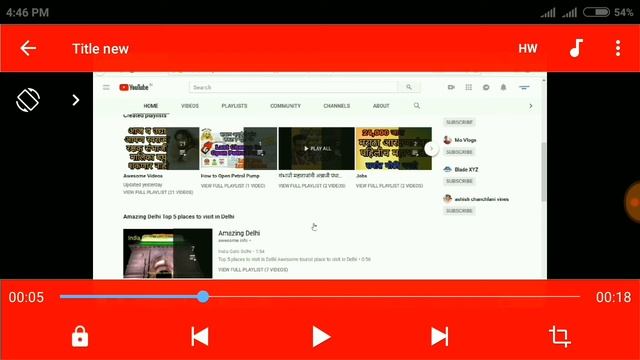Click 'How to Open Petrol Pump' playlist title
The height and width of the screenshot is (360, 640).
click(x=230, y=176)
